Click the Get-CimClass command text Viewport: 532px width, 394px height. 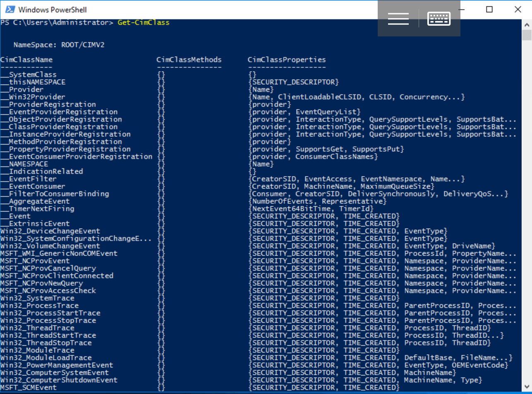(x=144, y=22)
